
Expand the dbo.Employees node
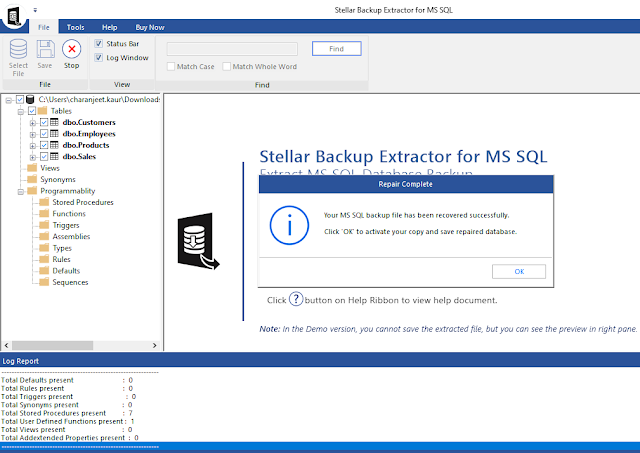pos(33,134)
